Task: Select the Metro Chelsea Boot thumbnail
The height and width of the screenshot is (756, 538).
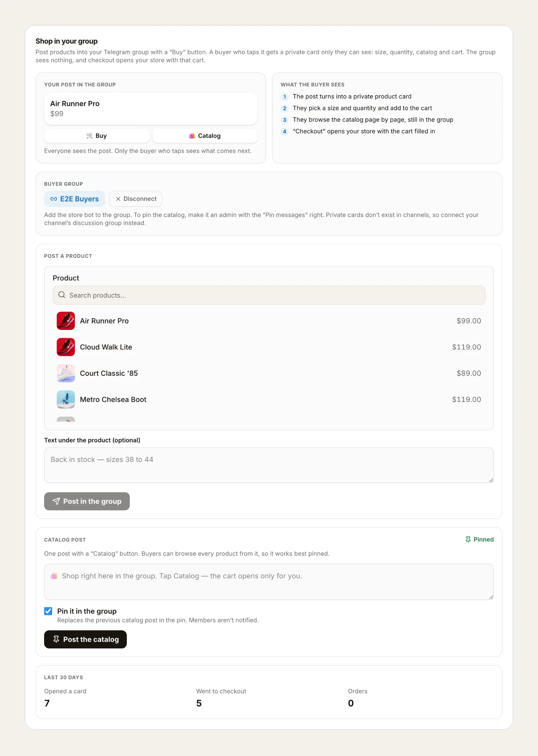Action: pyautogui.click(x=66, y=399)
